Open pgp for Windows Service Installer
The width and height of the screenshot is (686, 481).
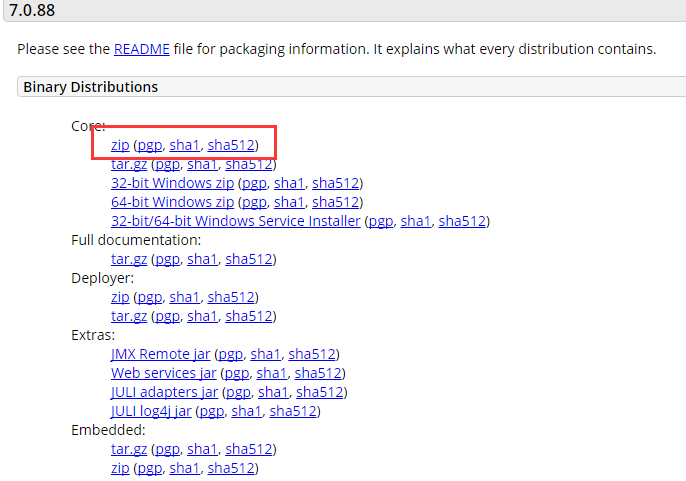point(381,221)
